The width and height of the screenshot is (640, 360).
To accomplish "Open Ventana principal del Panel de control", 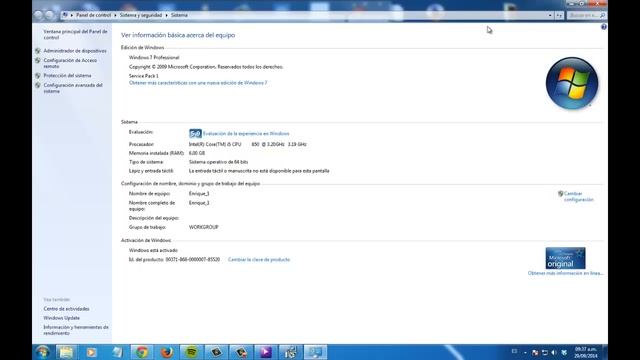I will click(75, 34).
